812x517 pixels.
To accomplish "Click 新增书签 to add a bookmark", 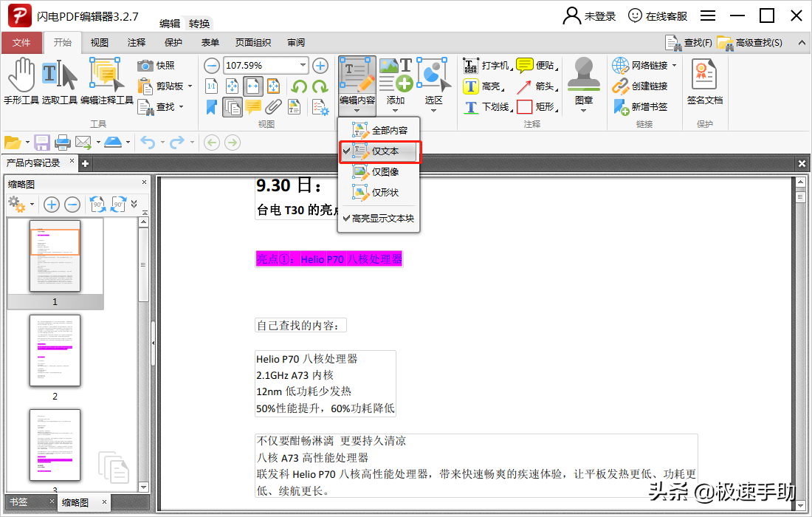I will click(x=639, y=106).
